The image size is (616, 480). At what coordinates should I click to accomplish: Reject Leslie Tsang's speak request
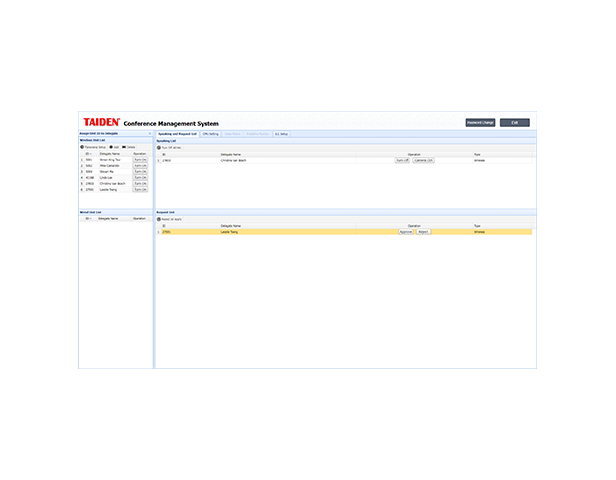pos(423,231)
